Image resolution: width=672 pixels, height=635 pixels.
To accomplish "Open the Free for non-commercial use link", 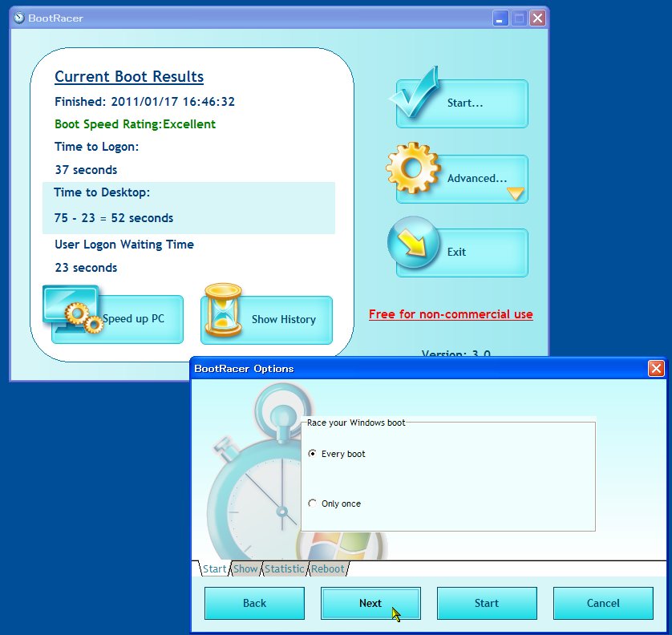I will 451,314.
